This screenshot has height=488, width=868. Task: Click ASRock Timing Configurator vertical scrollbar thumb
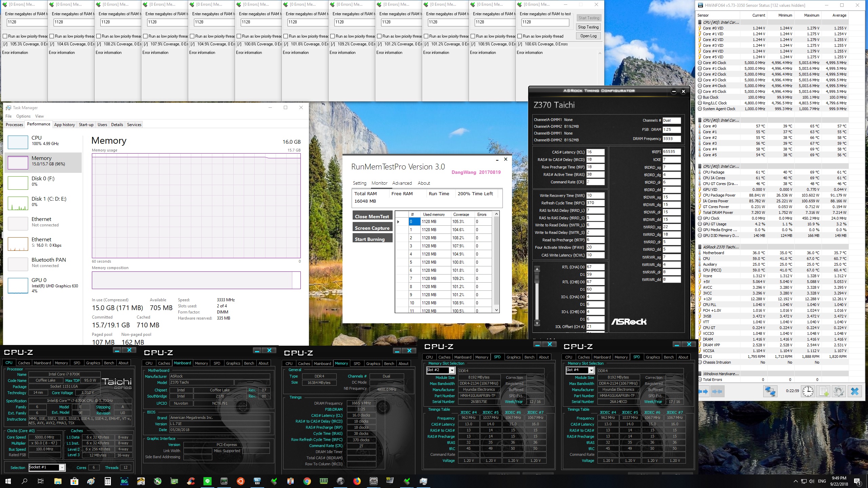(x=537, y=278)
